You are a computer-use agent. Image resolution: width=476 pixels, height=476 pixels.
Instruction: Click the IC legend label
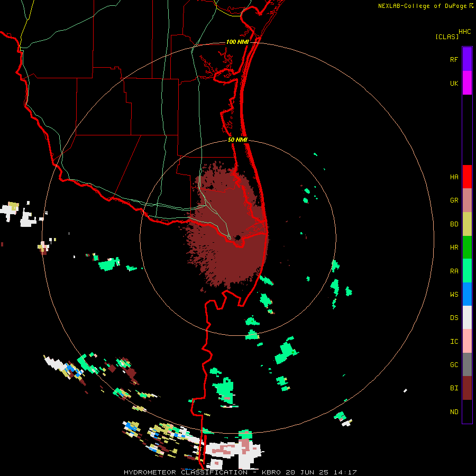454,342
